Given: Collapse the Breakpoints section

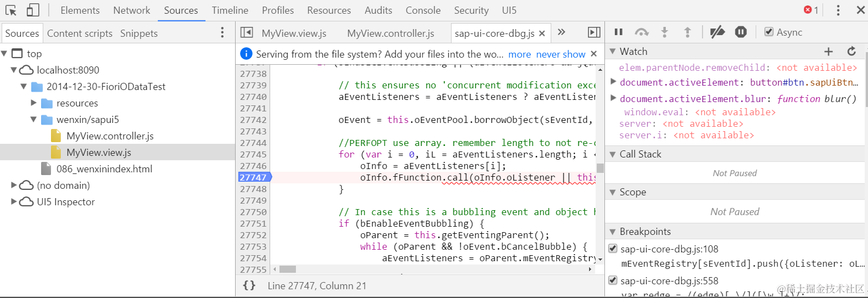Looking at the screenshot, I should [x=613, y=232].
